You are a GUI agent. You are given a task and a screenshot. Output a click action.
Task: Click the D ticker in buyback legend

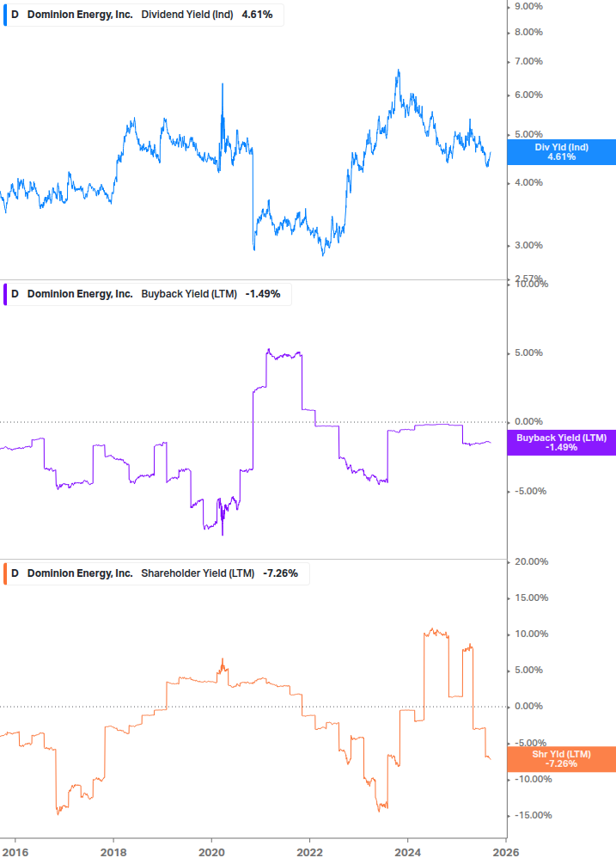coord(15,294)
